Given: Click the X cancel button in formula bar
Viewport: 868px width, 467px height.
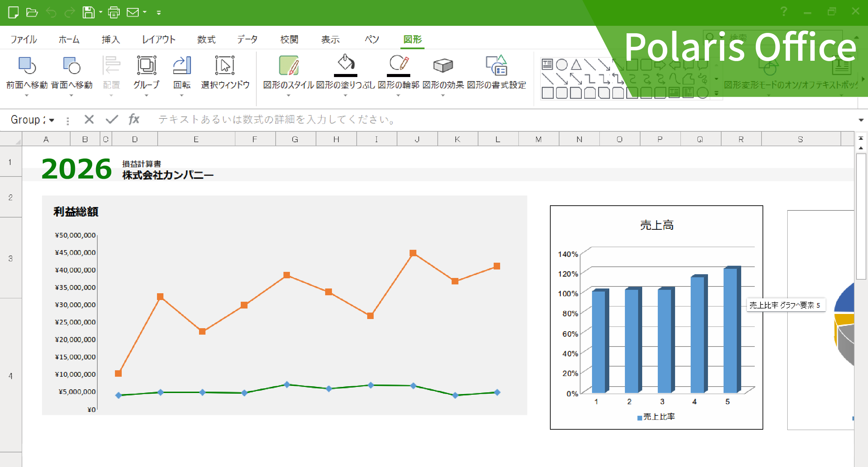Looking at the screenshot, I should [x=89, y=119].
